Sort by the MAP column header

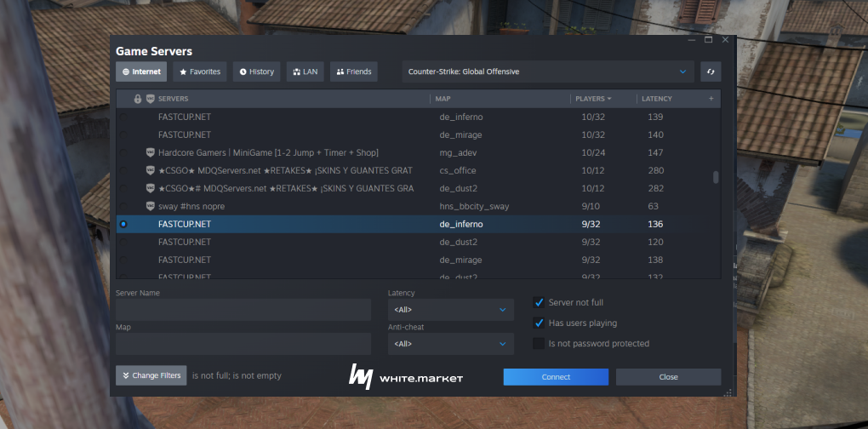click(443, 99)
